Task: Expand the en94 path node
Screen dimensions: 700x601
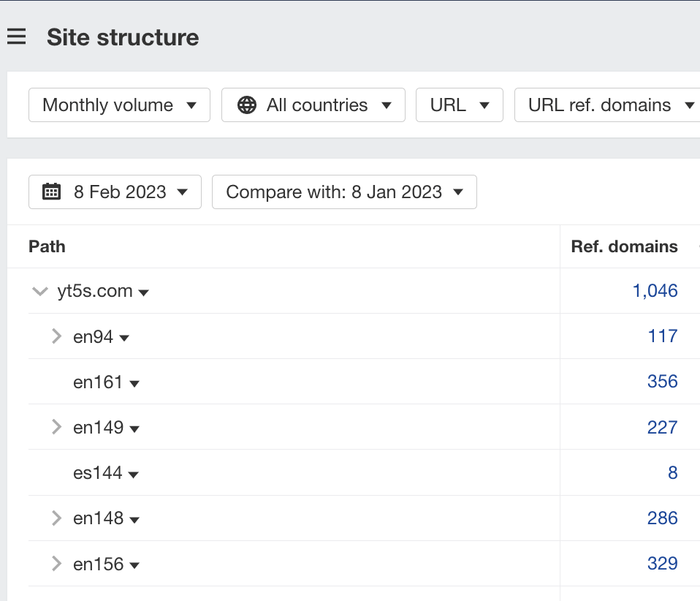Action: point(56,337)
